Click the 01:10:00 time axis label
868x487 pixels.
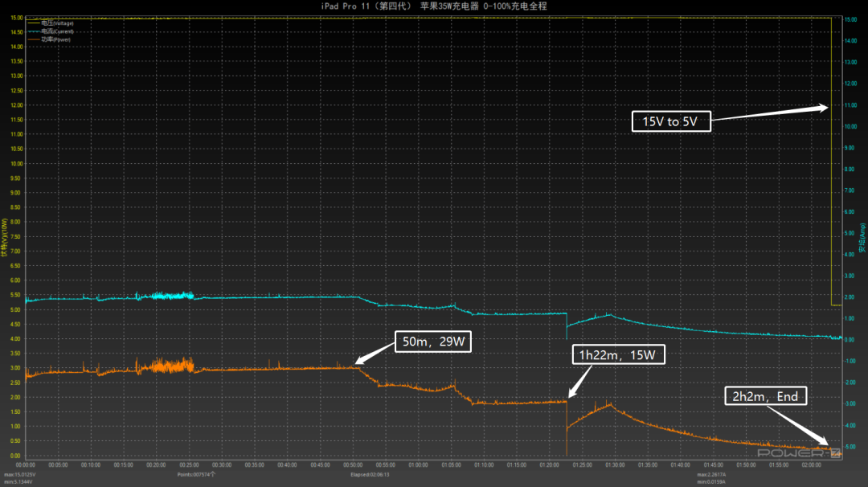tap(484, 465)
